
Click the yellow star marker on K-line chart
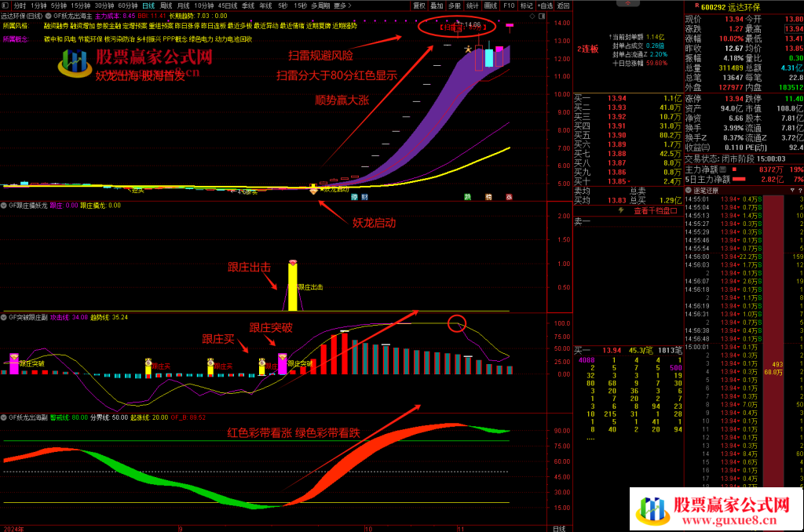coord(468,49)
